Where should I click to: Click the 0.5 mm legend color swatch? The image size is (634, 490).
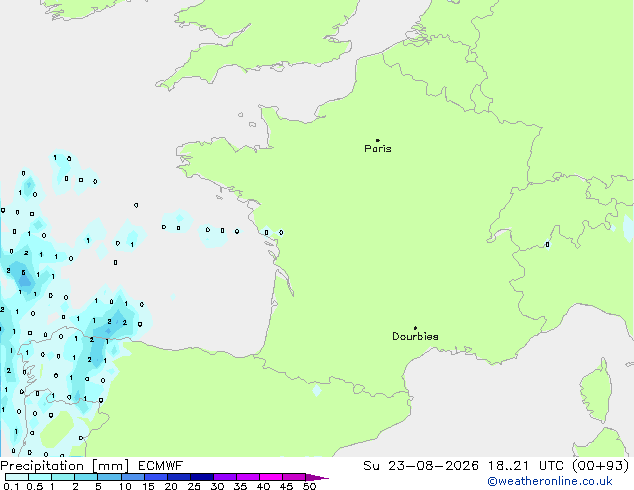pyautogui.click(x=40, y=477)
